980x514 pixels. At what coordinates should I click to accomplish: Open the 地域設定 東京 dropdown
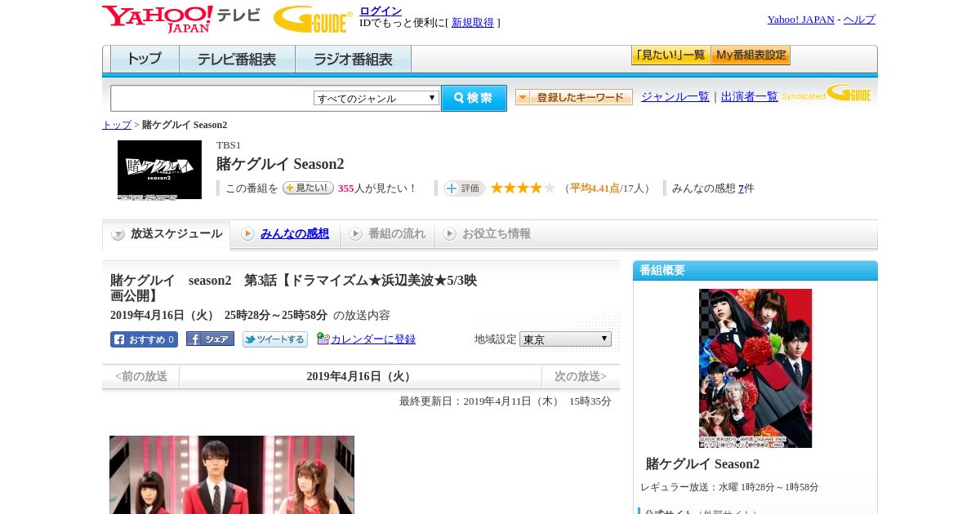(x=565, y=339)
